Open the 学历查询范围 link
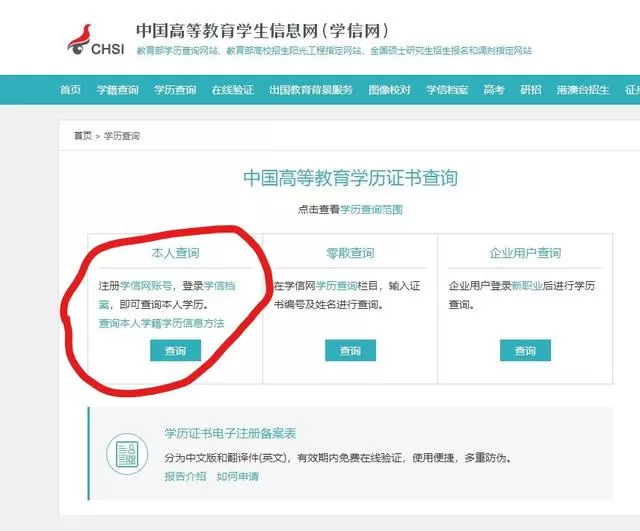 [371, 210]
